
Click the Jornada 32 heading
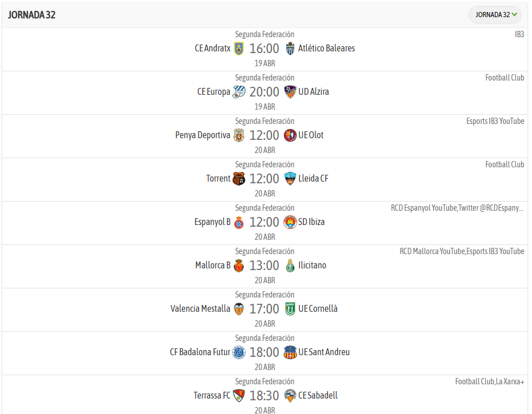(31, 15)
